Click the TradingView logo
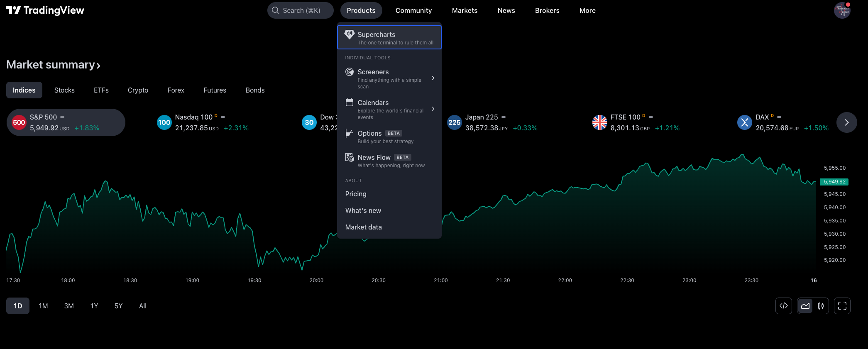The width and height of the screenshot is (868, 349). coord(45,10)
